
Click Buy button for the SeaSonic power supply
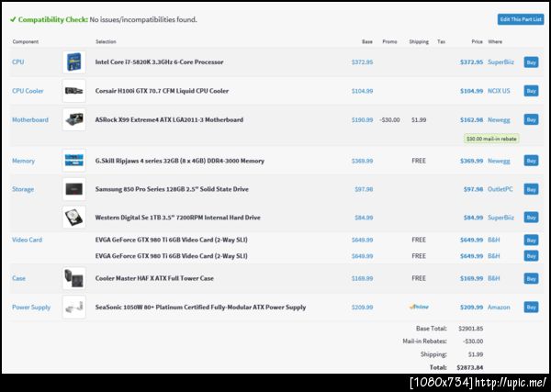(x=531, y=307)
